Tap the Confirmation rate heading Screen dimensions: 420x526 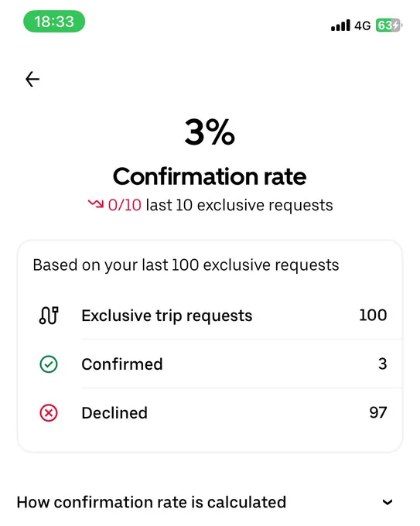click(210, 177)
